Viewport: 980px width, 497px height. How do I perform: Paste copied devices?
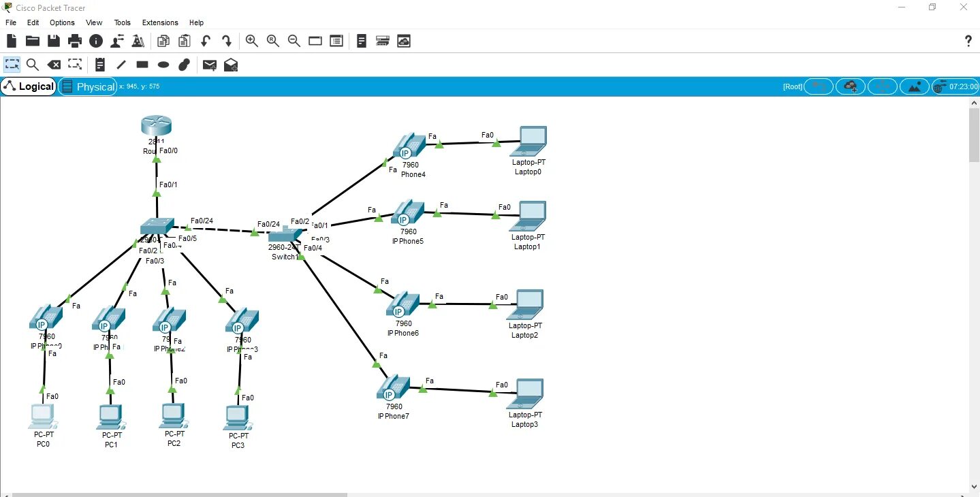coord(184,42)
